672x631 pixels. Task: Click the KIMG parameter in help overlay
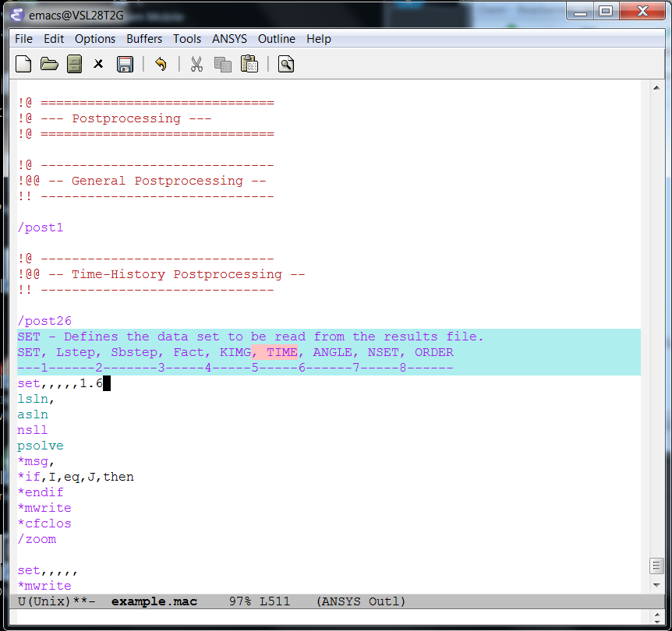pos(235,352)
